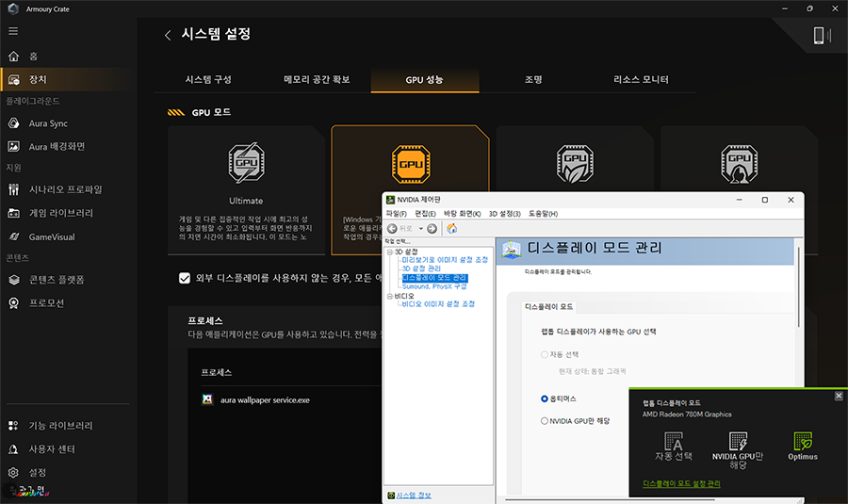The width and height of the screenshot is (848, 504).
Task: Open 시나리오 프로파일 in sidebar
Action: [x=65, y=189]
